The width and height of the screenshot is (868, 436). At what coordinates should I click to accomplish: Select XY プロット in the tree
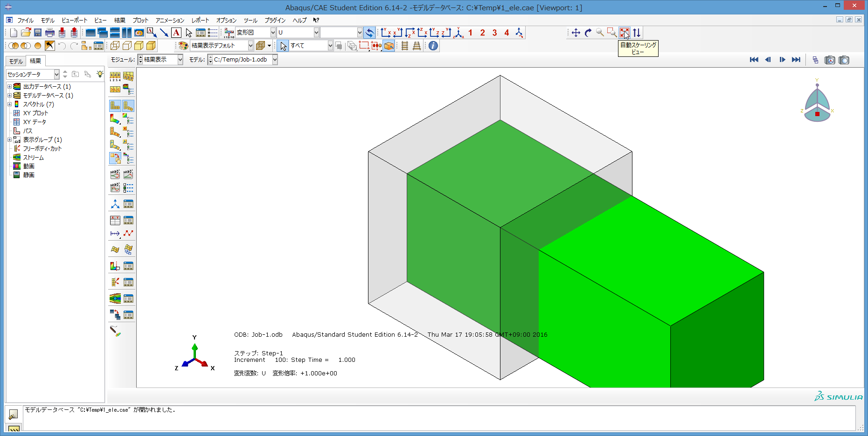click(35, 113)
